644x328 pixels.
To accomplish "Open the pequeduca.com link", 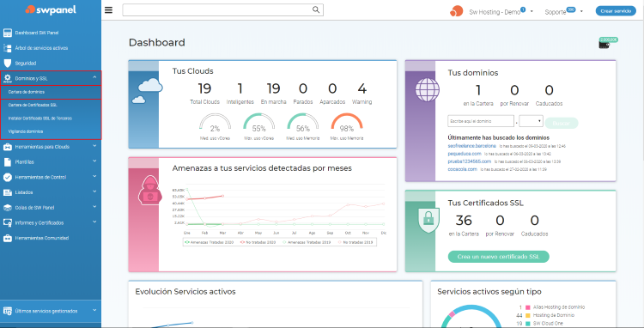I will pos(464,154).
